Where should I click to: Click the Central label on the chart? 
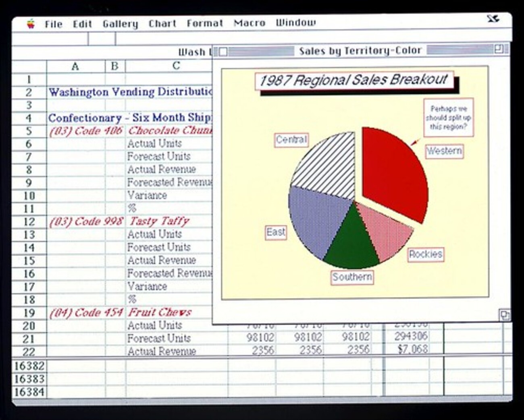pyautogui.click(x=291, y=140)
